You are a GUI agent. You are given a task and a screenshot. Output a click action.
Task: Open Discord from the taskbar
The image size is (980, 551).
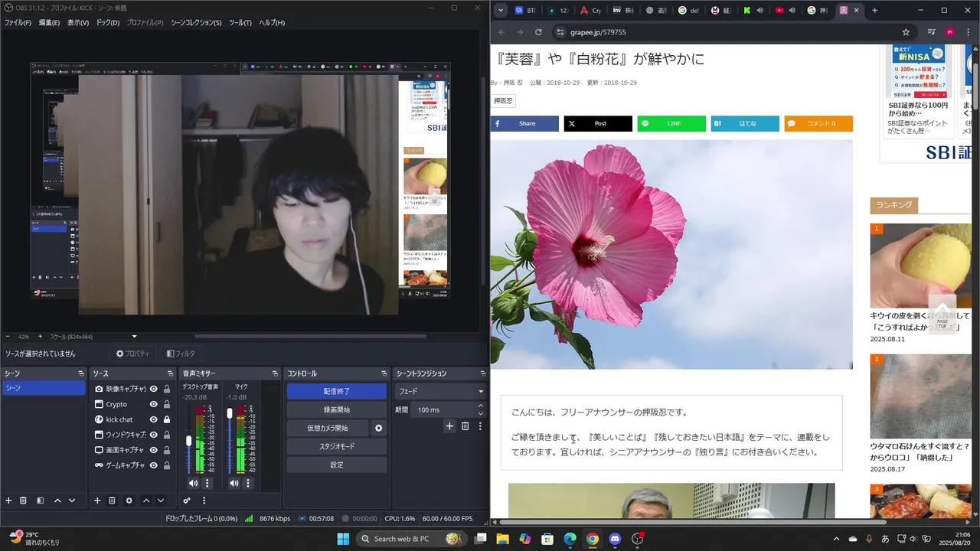coord(614,539)
